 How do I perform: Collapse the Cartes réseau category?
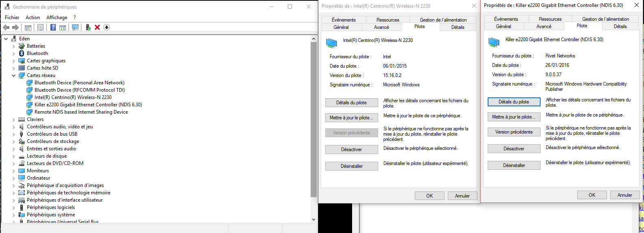point(13,75)
